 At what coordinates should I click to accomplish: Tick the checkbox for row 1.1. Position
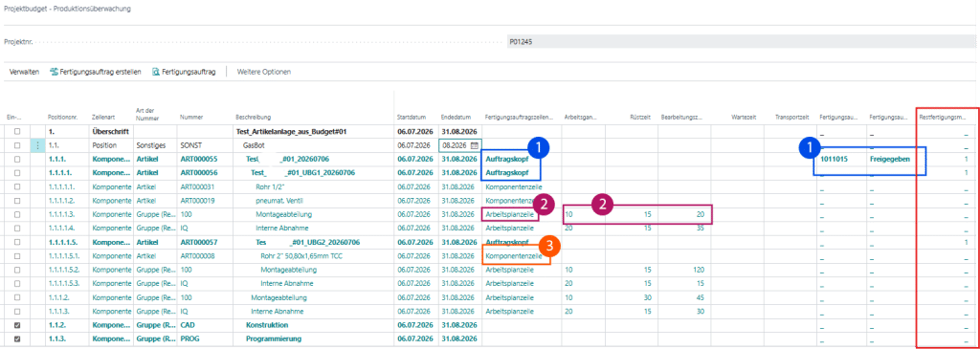(17, 144)
